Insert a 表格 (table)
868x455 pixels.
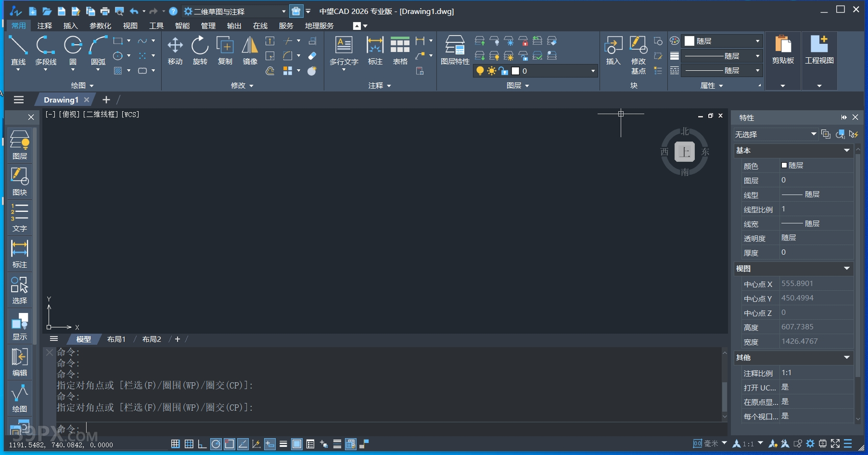[400, 51]
